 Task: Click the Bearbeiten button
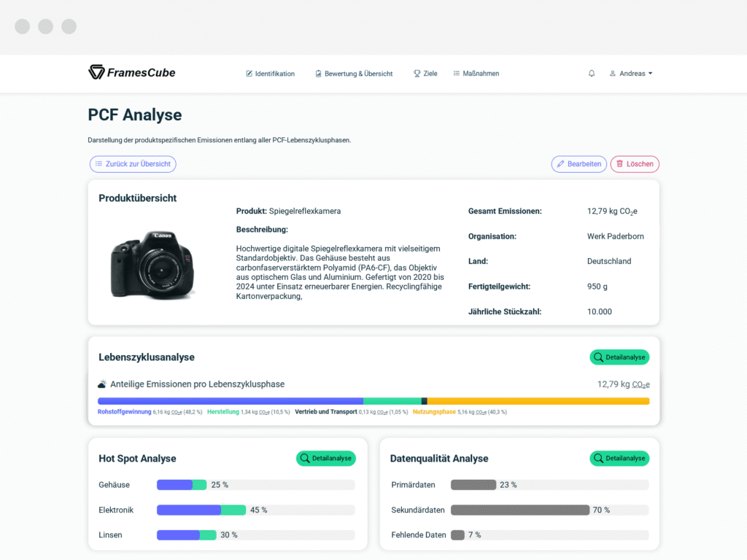pos(578,164)
